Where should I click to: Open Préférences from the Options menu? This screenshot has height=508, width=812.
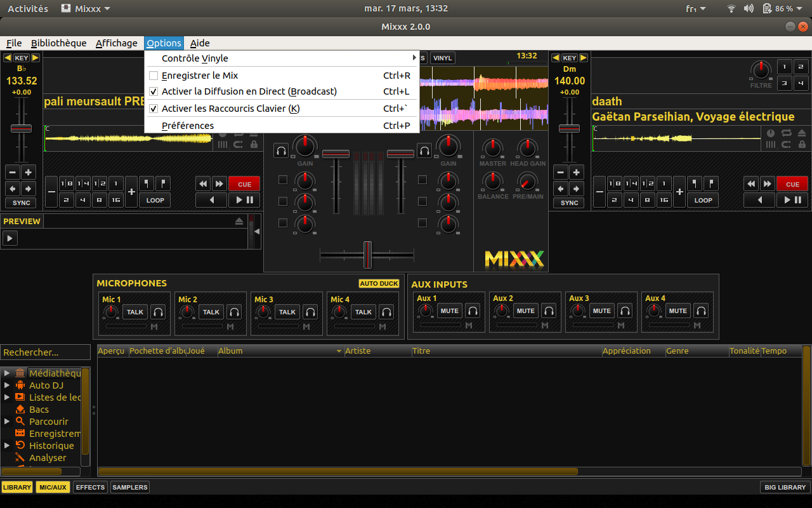click(188, 126)
